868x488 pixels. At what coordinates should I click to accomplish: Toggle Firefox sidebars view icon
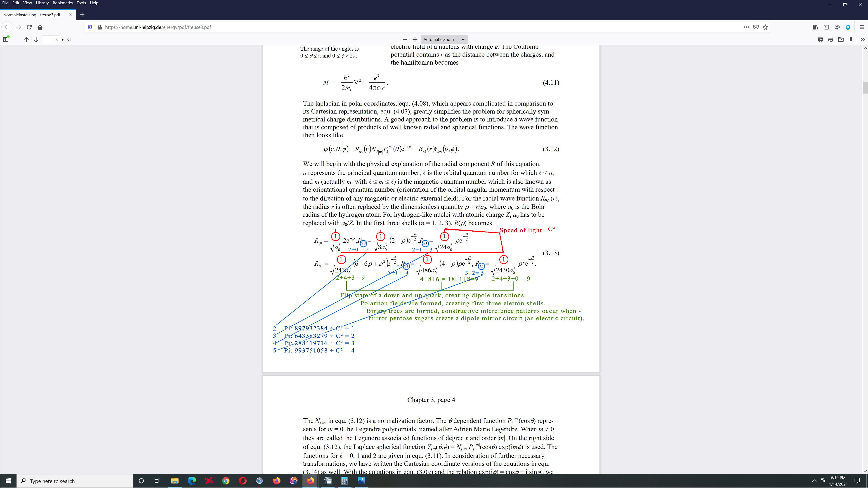coord(826,27)
